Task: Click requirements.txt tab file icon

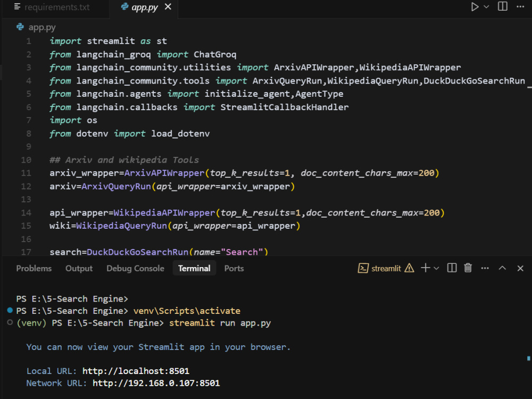Action: coord(18,6)
